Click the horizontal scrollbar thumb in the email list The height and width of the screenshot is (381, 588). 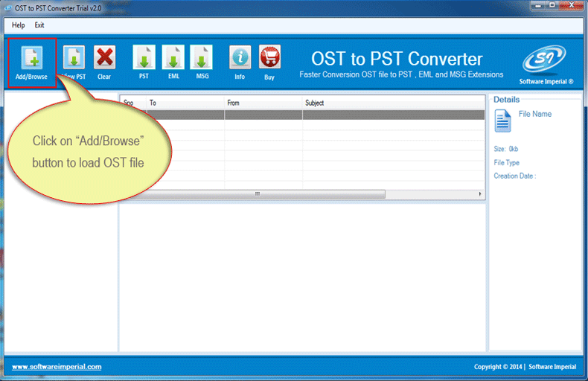258,194
